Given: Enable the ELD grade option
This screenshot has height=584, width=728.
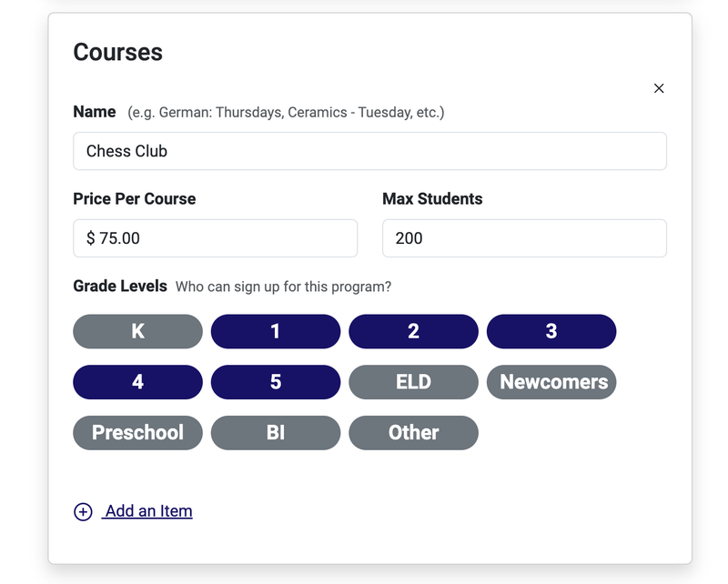Looking at the screenshot, I should pos(413,382).
